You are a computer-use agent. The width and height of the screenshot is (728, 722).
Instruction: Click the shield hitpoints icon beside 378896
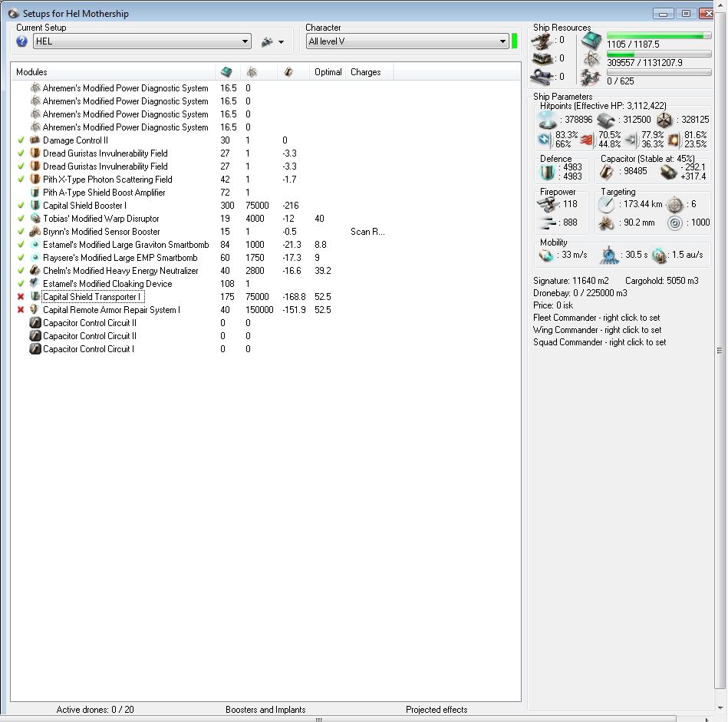pos(548,120)
